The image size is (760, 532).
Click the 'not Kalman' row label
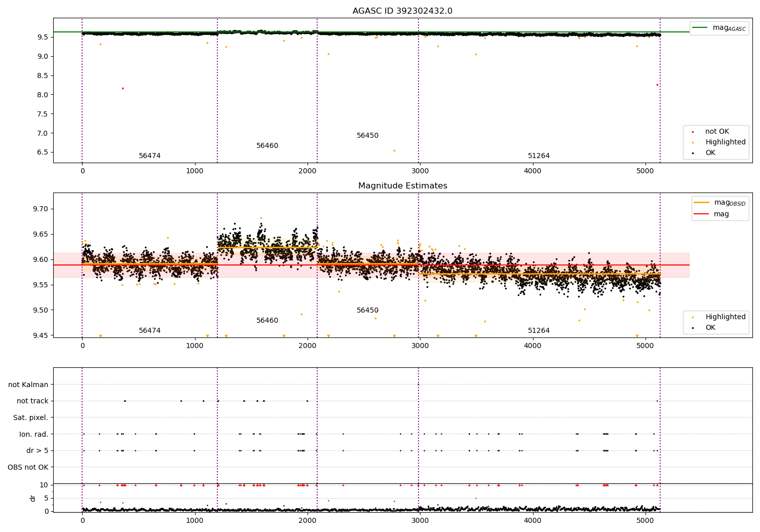coord(28,385)
